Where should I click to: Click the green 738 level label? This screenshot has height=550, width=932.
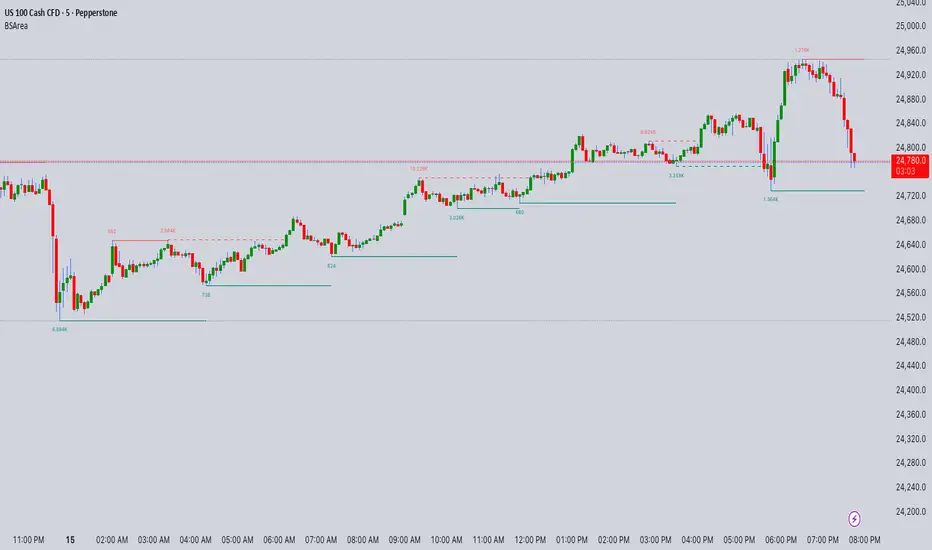click(206, 294)
